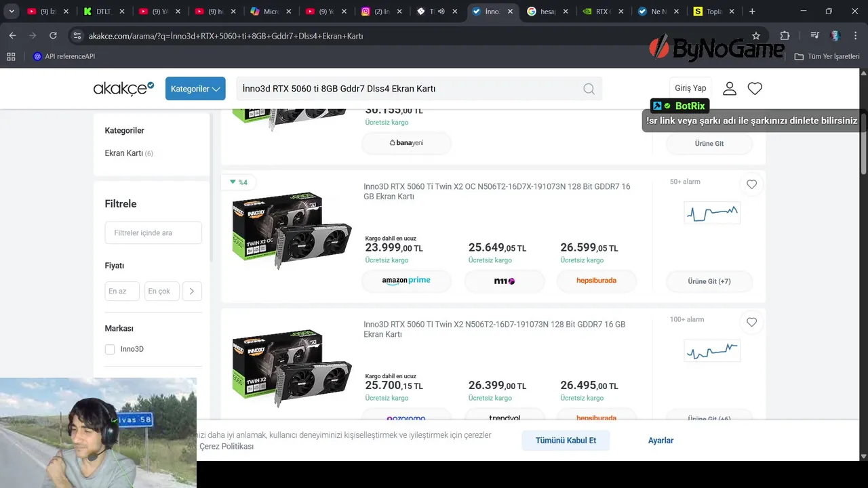Open the API referenceAPI bookmark

tap(64, 56)
